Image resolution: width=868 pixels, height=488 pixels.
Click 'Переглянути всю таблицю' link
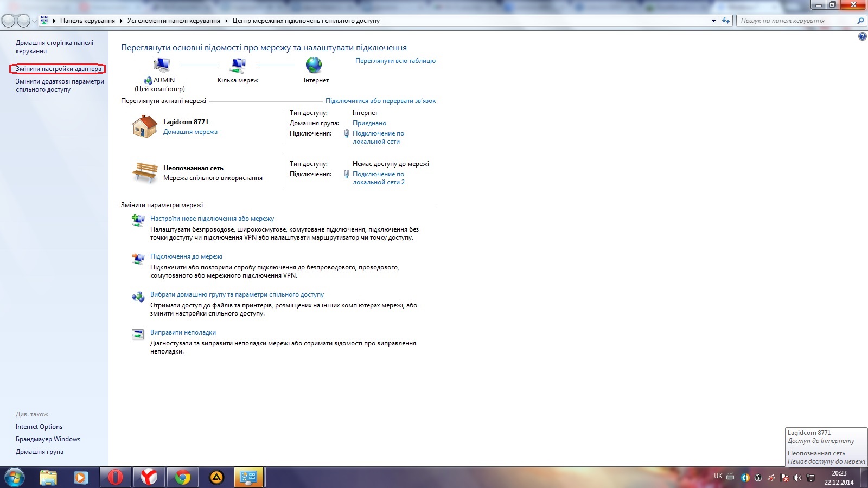pos(395,61)
